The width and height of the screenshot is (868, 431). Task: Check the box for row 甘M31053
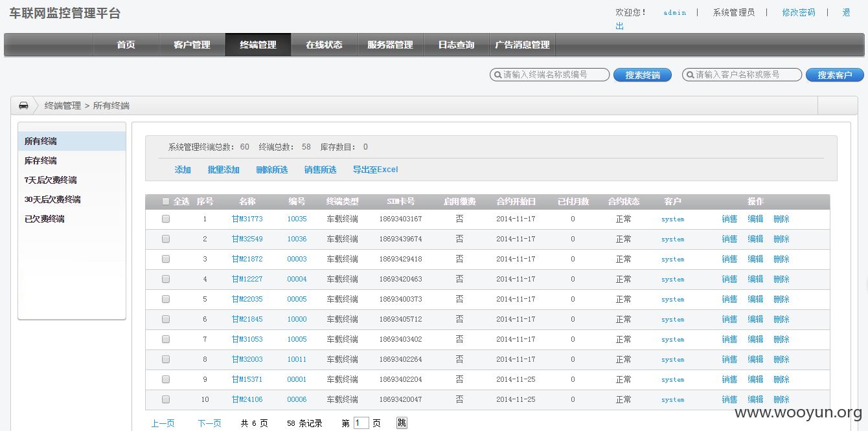166,339
